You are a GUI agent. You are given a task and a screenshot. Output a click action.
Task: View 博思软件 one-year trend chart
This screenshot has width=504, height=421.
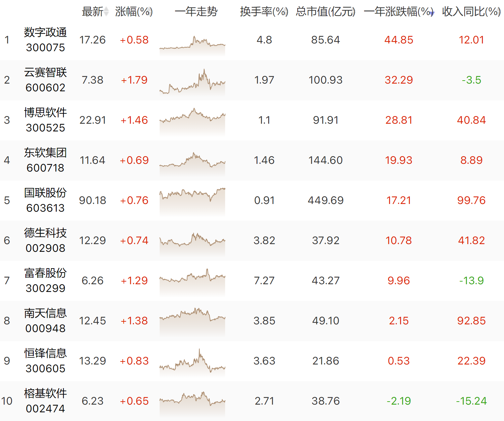click(192, 121)
